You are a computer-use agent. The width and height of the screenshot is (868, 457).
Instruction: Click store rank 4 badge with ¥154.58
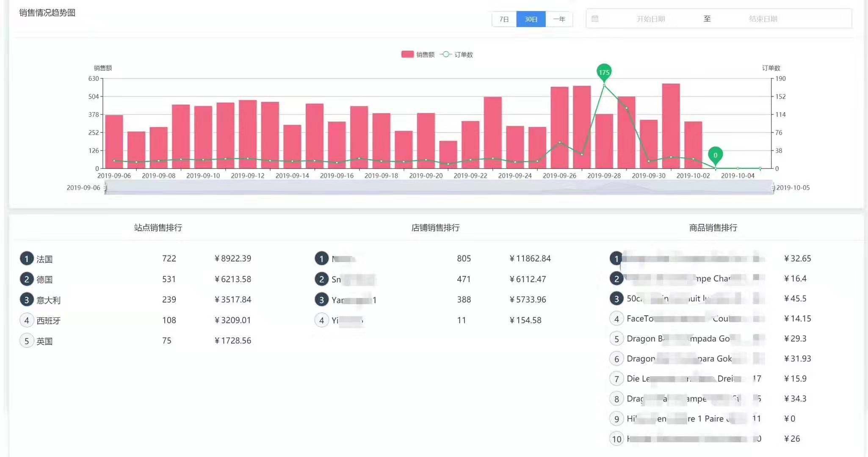pyautogui.click(x=322, y=320)
